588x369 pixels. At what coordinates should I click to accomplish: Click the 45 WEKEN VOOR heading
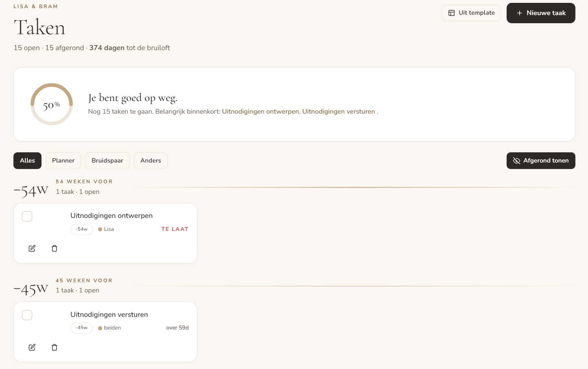[84, 281]
